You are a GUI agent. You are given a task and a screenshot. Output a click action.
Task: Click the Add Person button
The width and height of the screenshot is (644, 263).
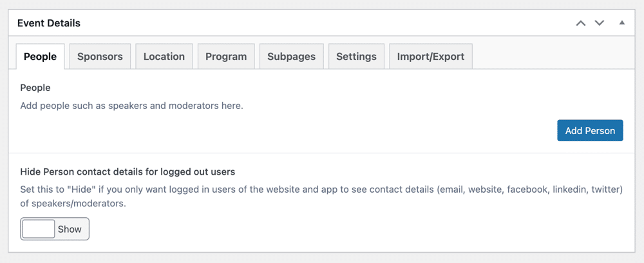click(x=590, y=131)
